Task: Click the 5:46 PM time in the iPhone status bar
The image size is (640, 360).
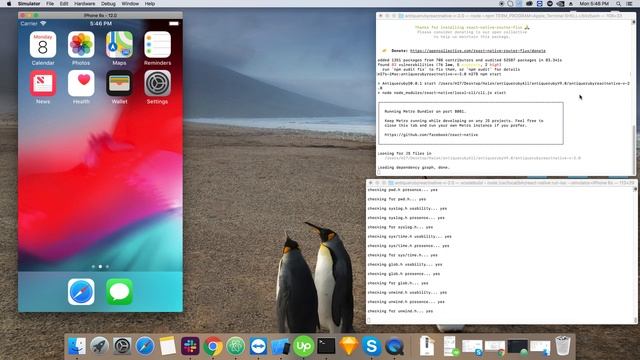Action: coord(101,24)
